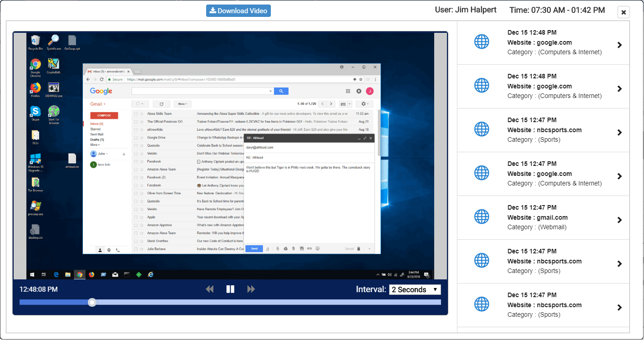Viewport: 644px width, 340px height.
Task: Open Inbox (5) folder in Gmail sidebar
Action: coord(96,124)
